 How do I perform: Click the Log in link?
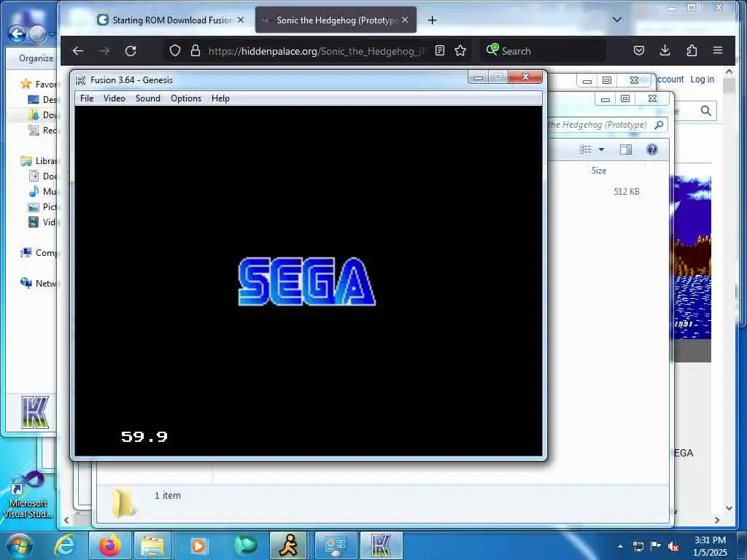[703, 79]
